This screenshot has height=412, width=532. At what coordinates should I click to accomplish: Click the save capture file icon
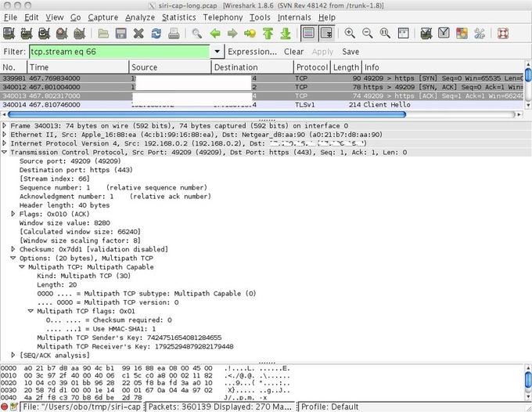click(120, 34)
